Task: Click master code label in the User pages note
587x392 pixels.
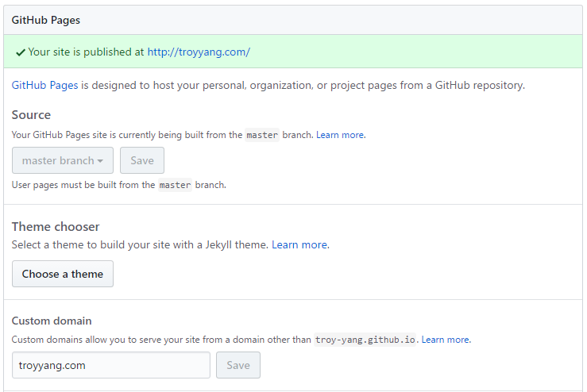Action: point(175,185)
